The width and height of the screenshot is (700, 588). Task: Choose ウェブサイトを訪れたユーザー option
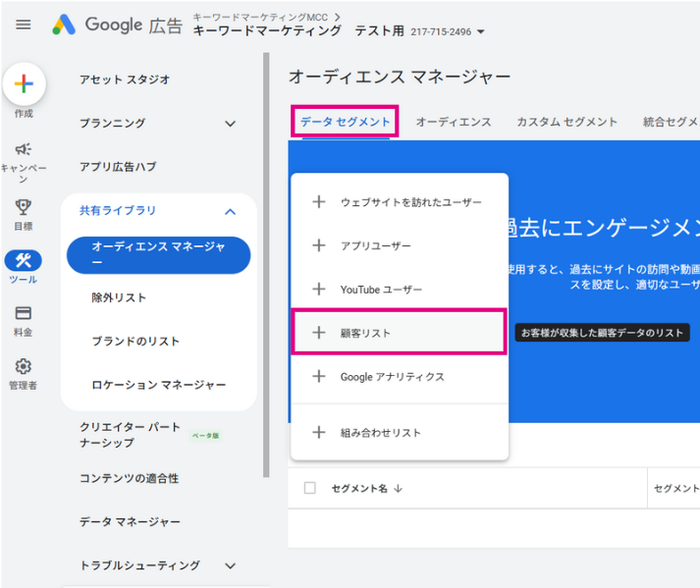(410, 202)
